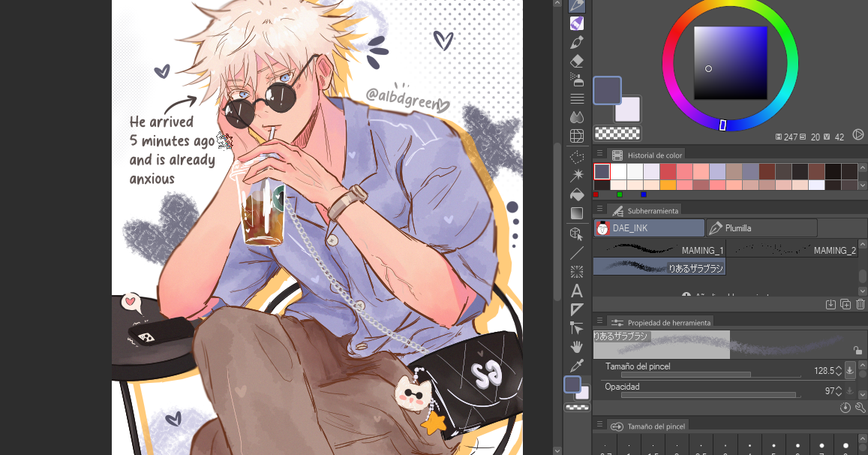Select the Eraser tool in the toolbar
868x455 pixels.
coord(577,61)
